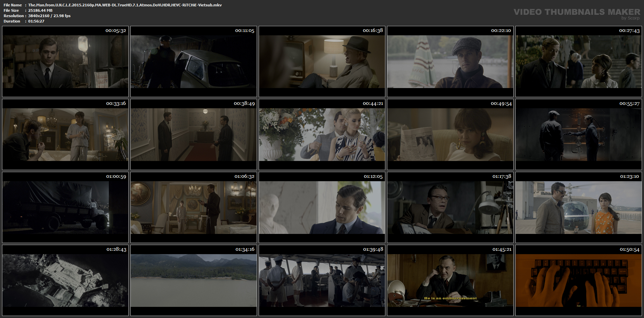Click the duration value 01:56:27
644x318 pixels.
click(x=36, y=21)
